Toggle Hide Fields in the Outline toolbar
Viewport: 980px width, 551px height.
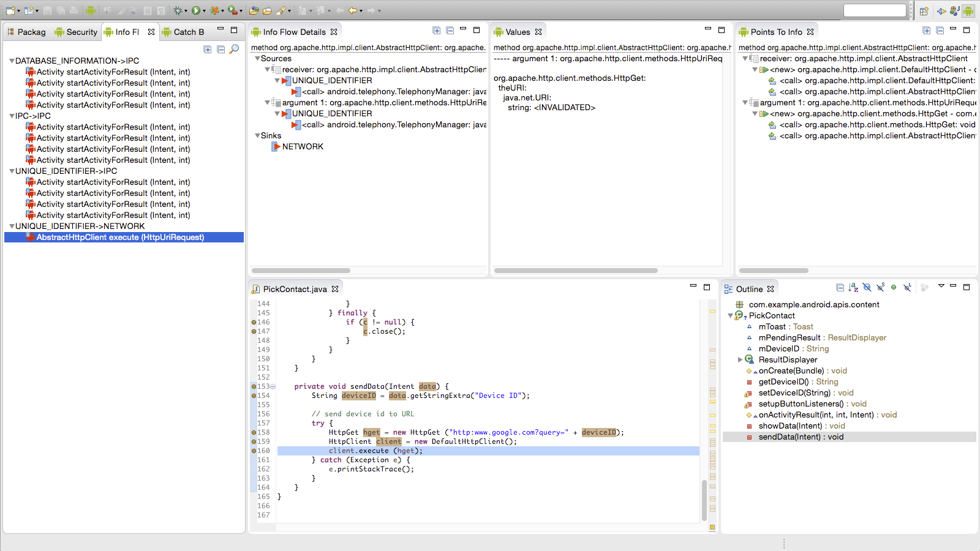pyautogui.click(x=867, y=288)
